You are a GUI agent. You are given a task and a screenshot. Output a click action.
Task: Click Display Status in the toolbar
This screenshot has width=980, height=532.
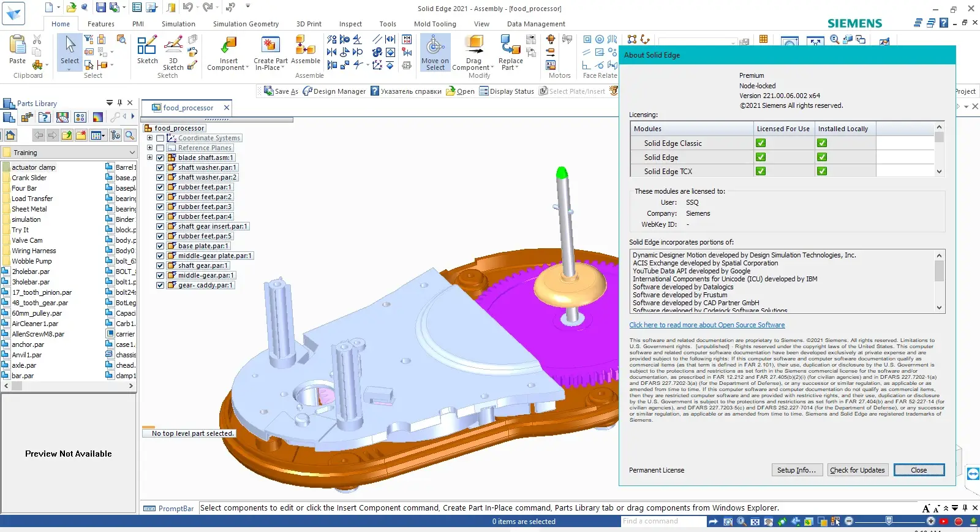507,91
